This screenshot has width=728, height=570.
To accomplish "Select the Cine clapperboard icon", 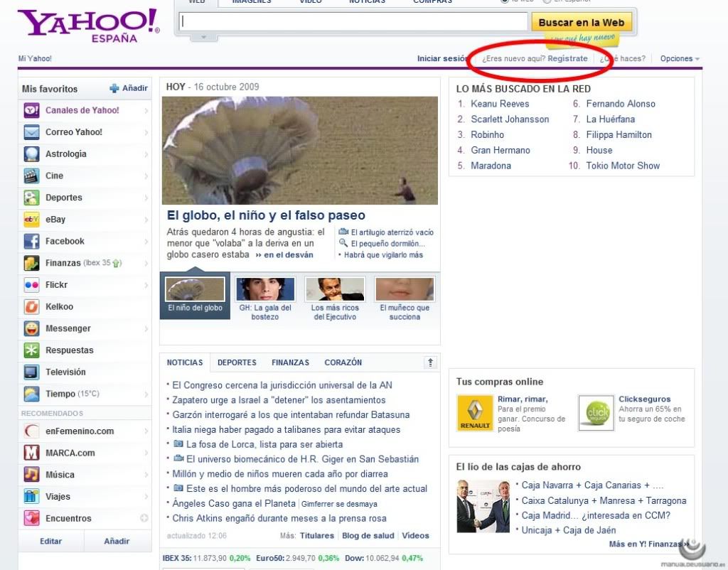I will [31, 176].
